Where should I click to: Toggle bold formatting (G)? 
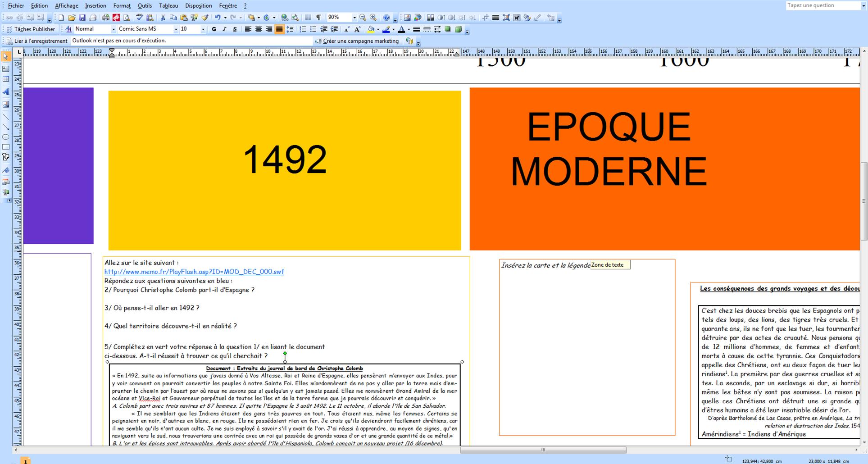click(214, 29)
